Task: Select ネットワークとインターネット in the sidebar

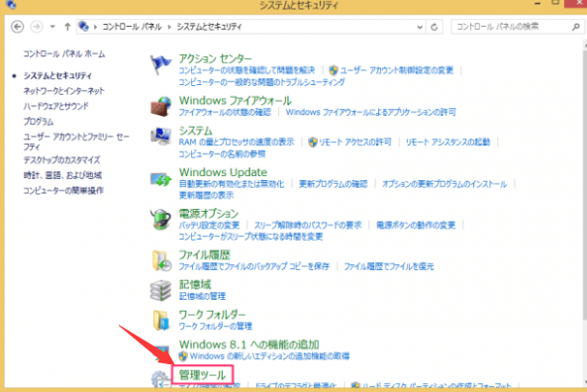Action: pos(63,91)
